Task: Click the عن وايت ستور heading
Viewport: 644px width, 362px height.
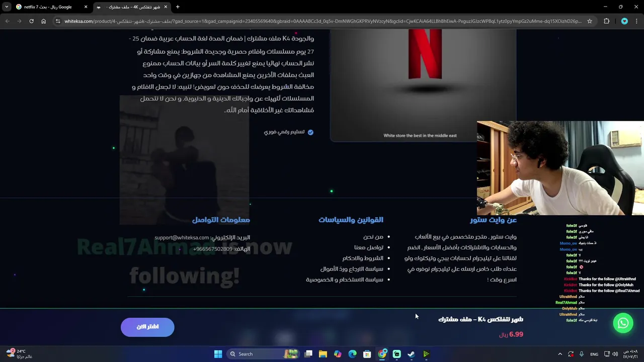Action: click(x=493, y=220)
